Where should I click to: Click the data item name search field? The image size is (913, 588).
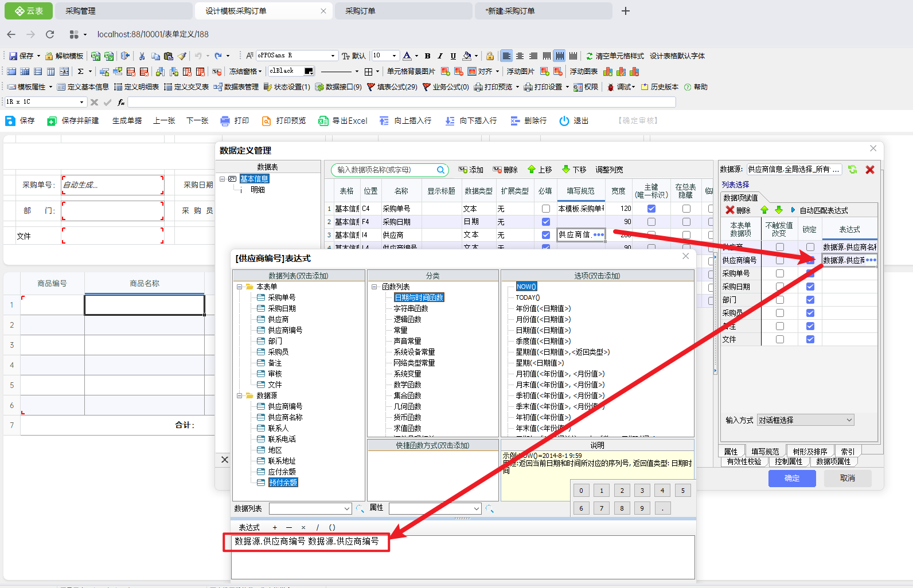click(x=386, y=170)
